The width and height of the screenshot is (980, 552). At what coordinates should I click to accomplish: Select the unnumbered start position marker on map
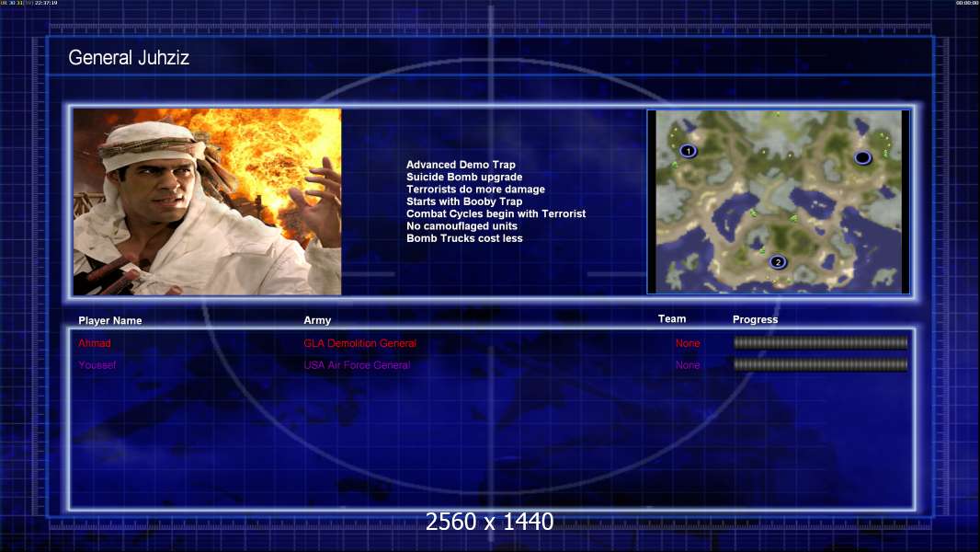(862, 157)
